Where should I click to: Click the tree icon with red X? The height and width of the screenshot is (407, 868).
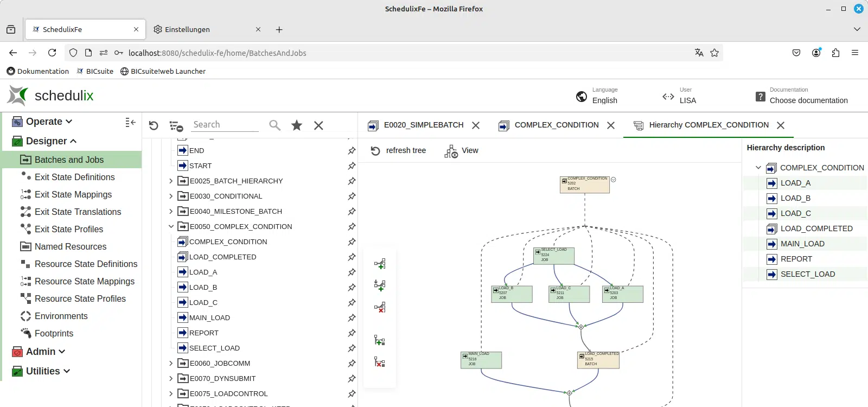pos(380,363)
